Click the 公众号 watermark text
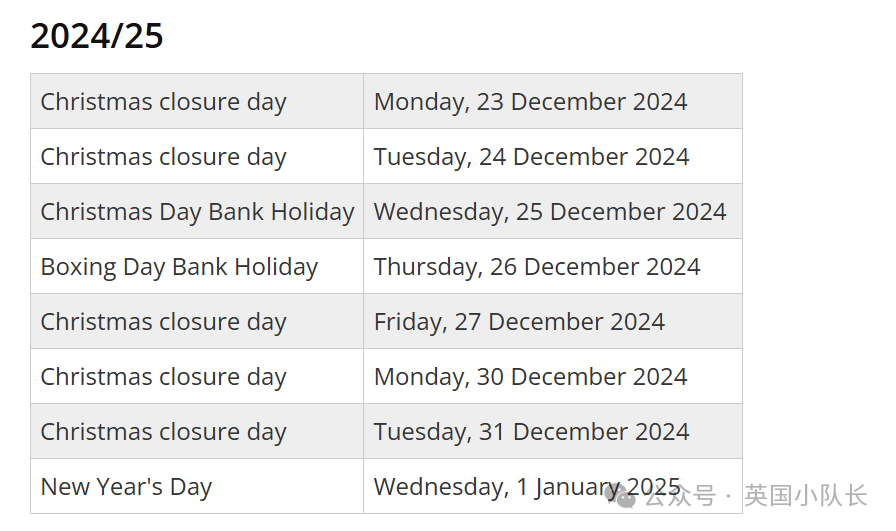The height and width of the screenshot is (531, 896). pyautogui.click(x=680, y=496)
